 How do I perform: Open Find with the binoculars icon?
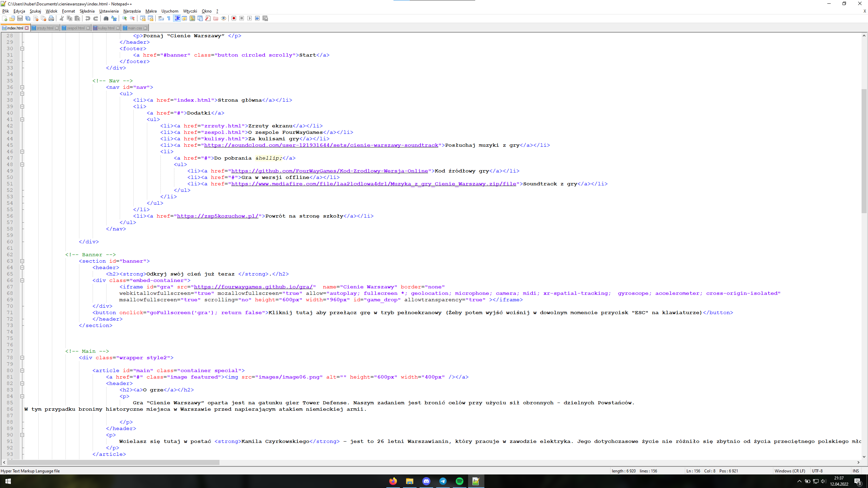coord(106,18)
